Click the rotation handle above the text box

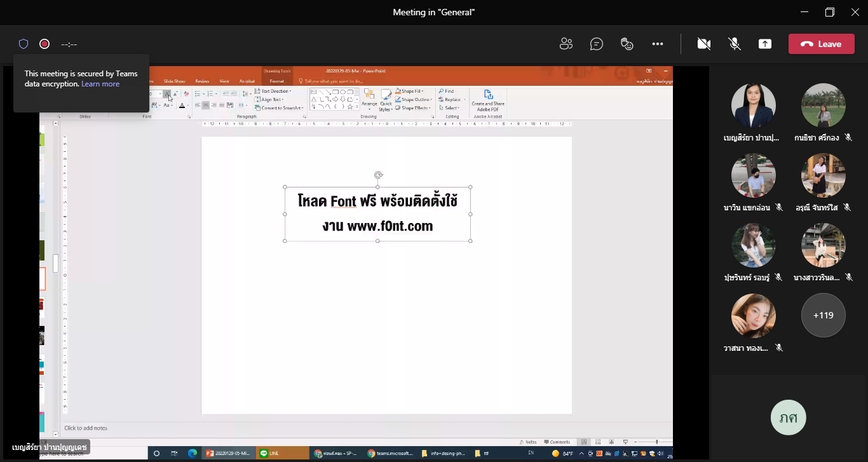378,175
